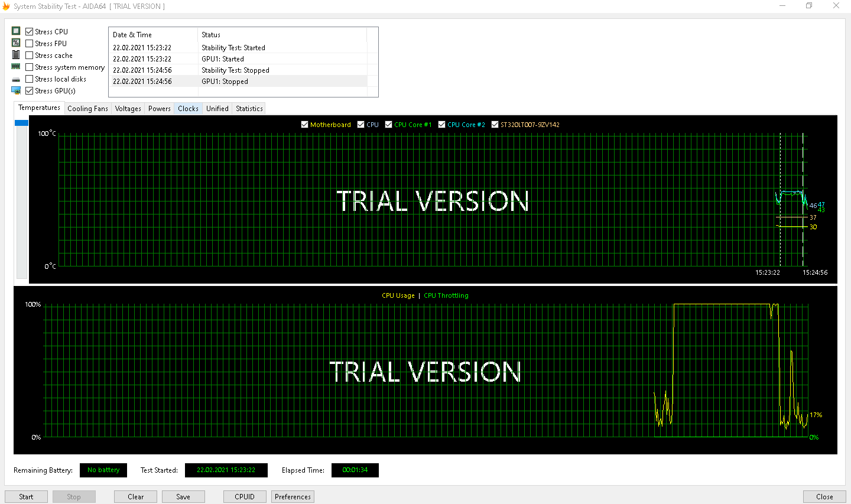Image resolution: width=851 pixels, height=504 pixels.
Task: Switch to the Clocks tab
Action: (x=188, y=109)
